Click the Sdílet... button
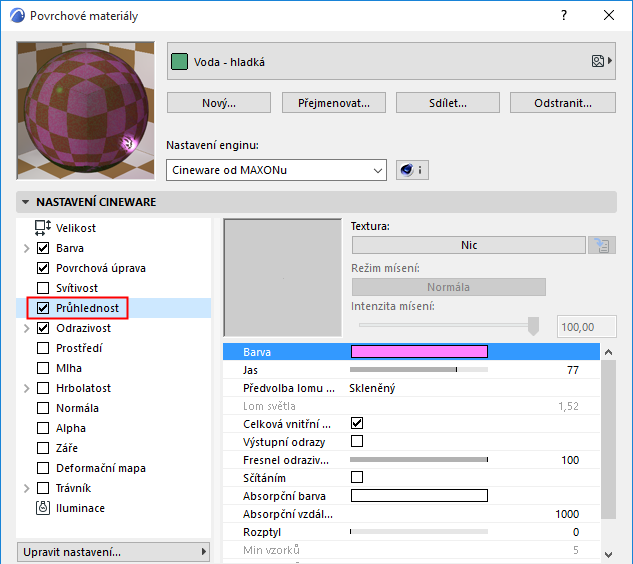 [x=448, y=103]
